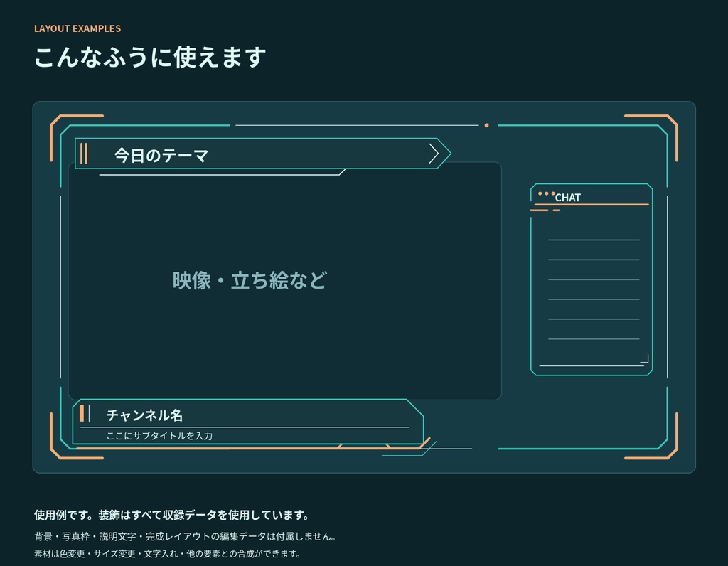The width and height of the screenshot is (728, 566).
Task: Click the note starting 背景・写真枠・説明文字
Action: click(x=185, y=536)
